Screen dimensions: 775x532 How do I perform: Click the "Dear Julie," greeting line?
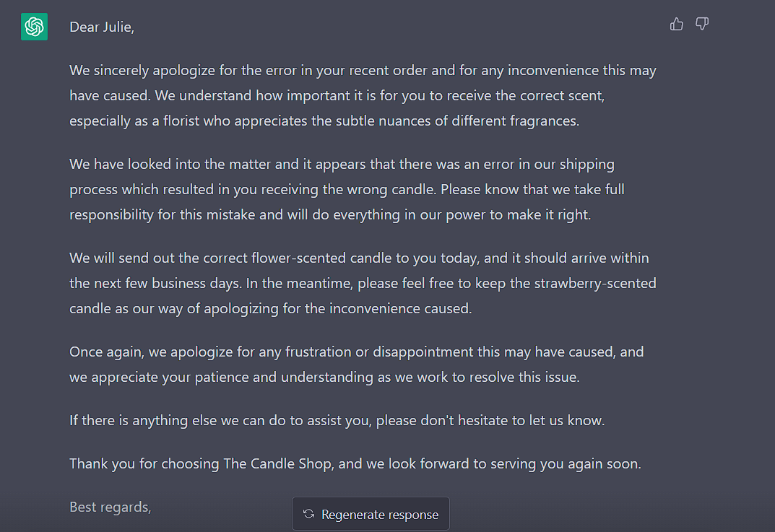(x=102, y=27)
